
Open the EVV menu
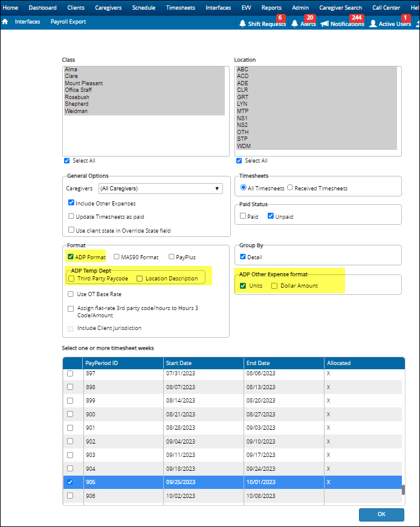tap(247, 7)
